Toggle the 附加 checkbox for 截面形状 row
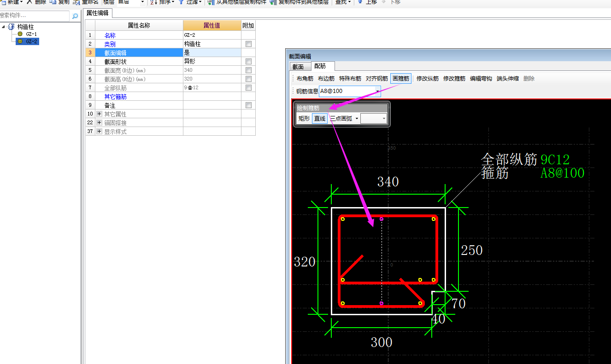611x364 pixels. click(248, 61)
